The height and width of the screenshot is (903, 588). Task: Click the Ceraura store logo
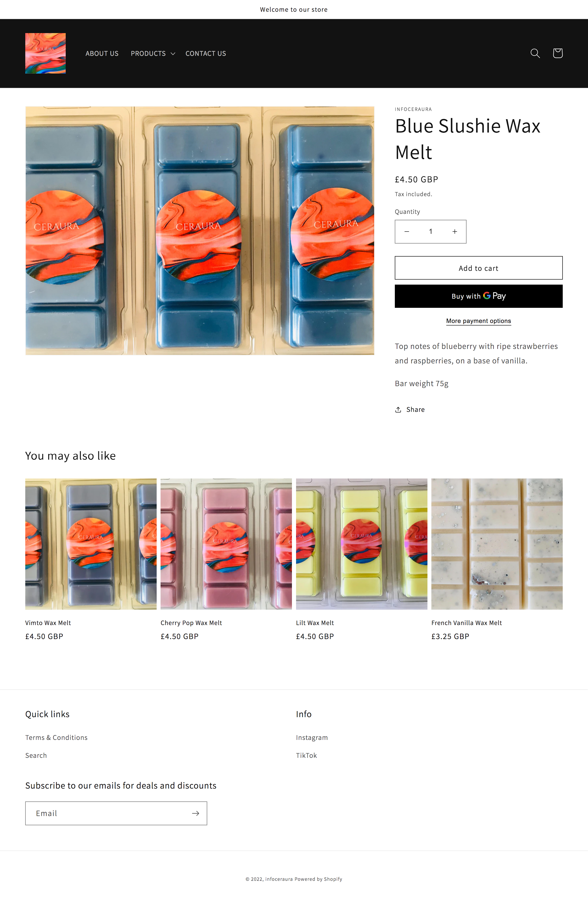45,53
